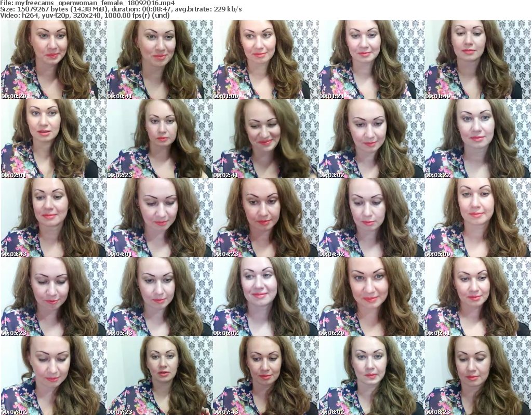The height and width of the screenshot is (415, 532).
Task: Click the frame marked 00:07:43
Action: click(x=265, y=376)
